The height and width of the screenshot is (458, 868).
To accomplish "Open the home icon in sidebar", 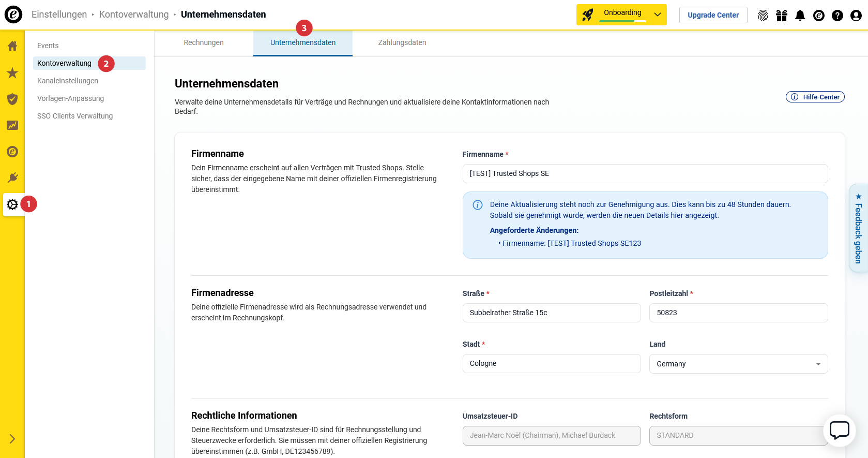I will 12,46.
